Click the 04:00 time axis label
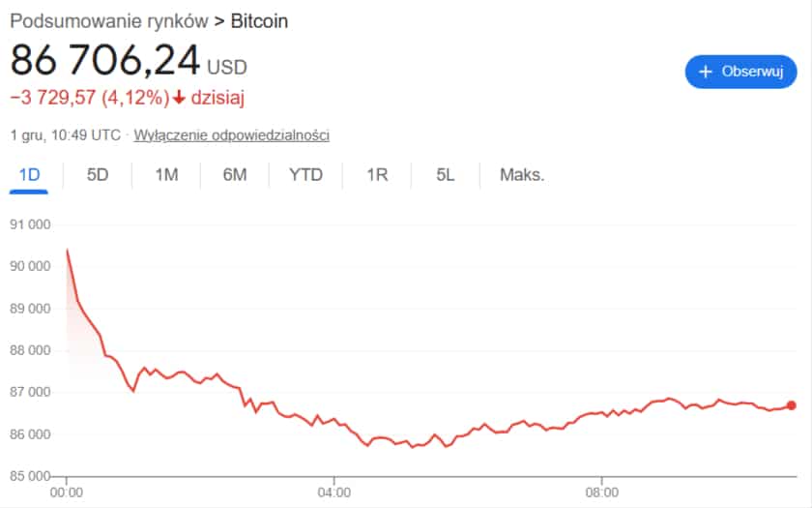812x508 pixels. click(x=334, y=493)
